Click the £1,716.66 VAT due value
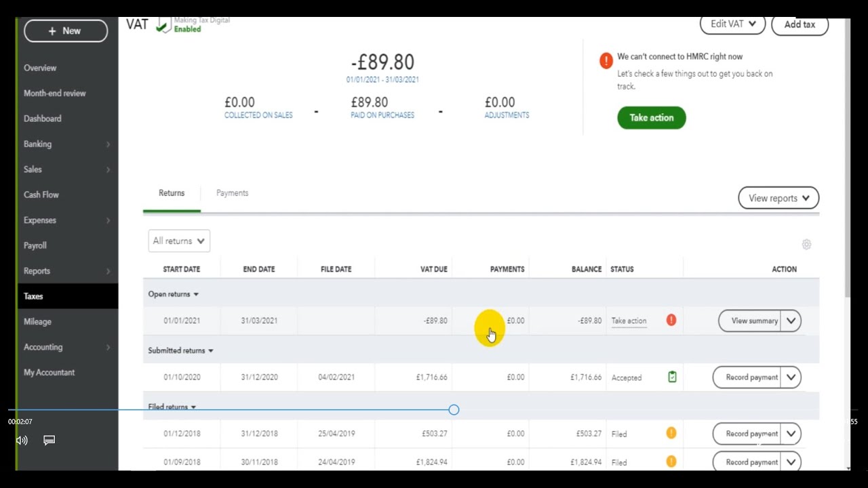The height and width of the screenshot is (488, 868). [432, 377]
